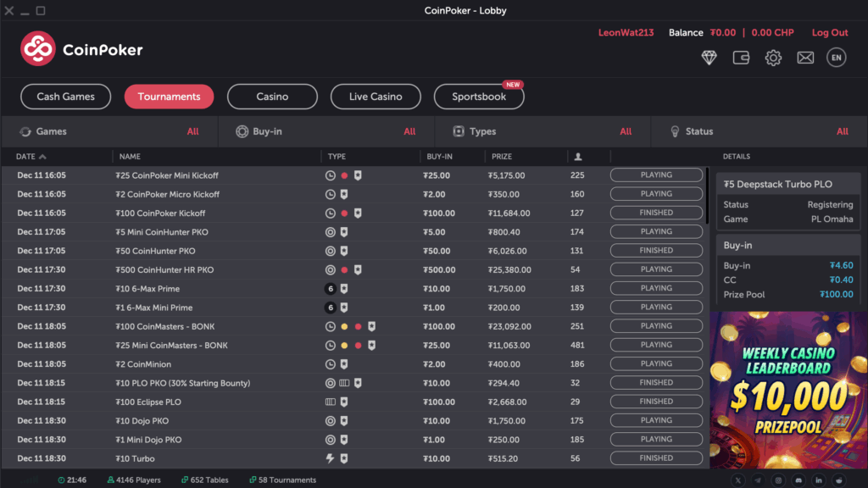Click the clock icon on ₮100 CoinPoker Kickoff
The width and height of the screenshot is (868, 488).
click(331, 213)
